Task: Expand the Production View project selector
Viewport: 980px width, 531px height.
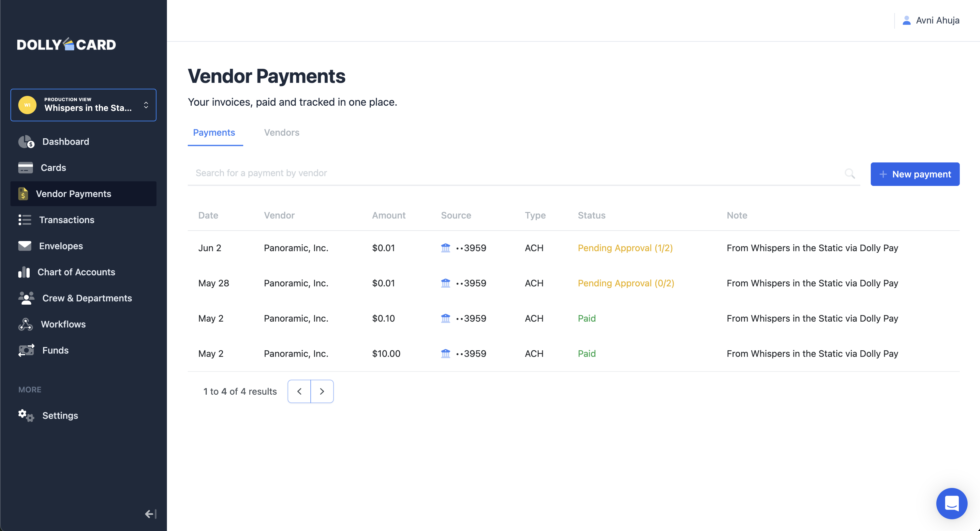Action: 83,105
